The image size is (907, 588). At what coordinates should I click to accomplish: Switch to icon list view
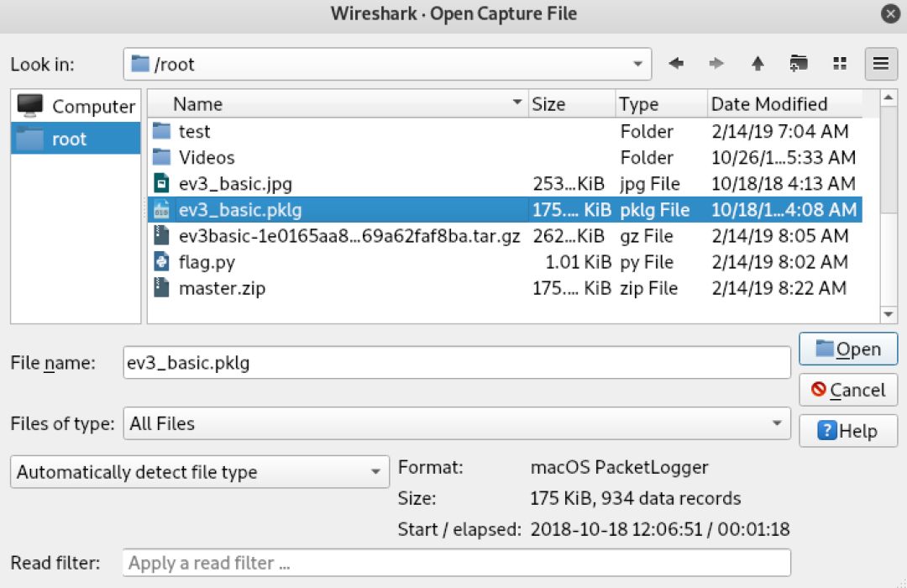pos(839,63)
